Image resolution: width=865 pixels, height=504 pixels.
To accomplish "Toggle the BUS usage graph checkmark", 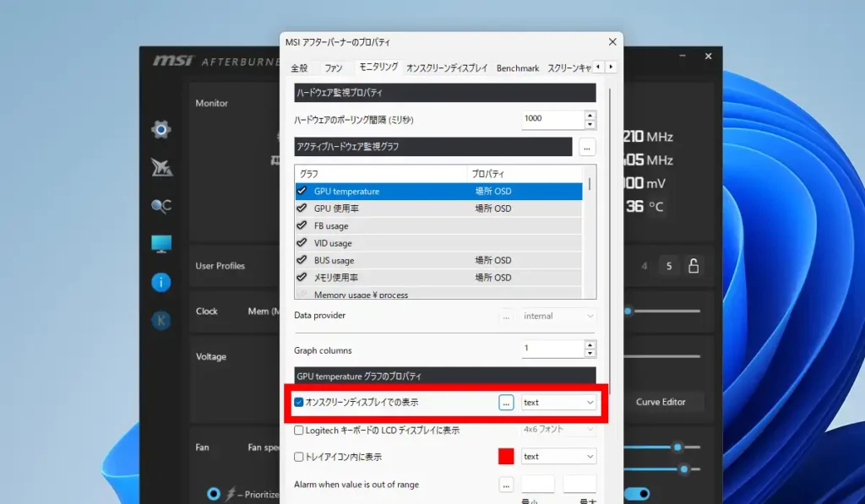I will click(x=302, y=260).
